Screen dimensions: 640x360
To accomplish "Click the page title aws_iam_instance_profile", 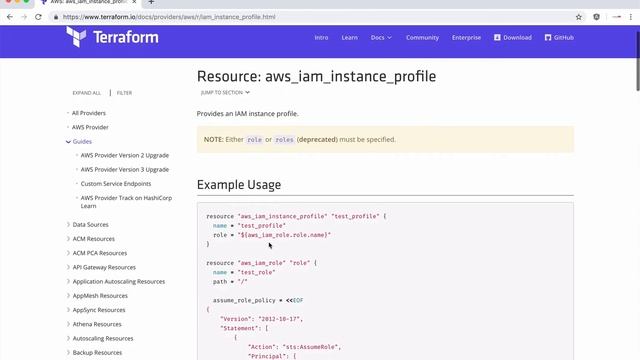I will coord(351,77).
